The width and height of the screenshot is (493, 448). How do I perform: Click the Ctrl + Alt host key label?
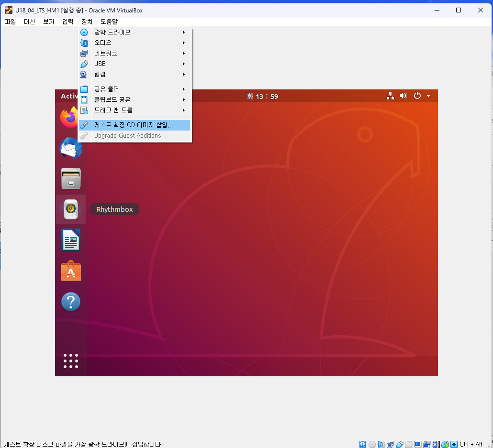pyautogui.click(x=471, y=444)
